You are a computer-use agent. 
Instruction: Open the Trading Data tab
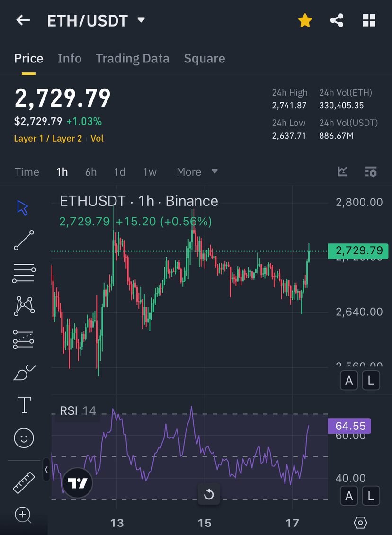[133, 58]
